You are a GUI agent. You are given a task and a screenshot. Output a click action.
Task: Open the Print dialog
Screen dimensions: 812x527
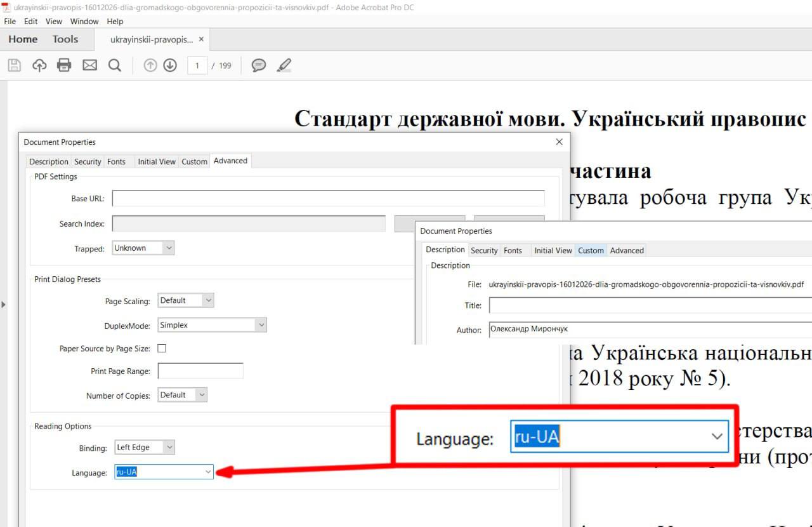(x=63, y=65)
